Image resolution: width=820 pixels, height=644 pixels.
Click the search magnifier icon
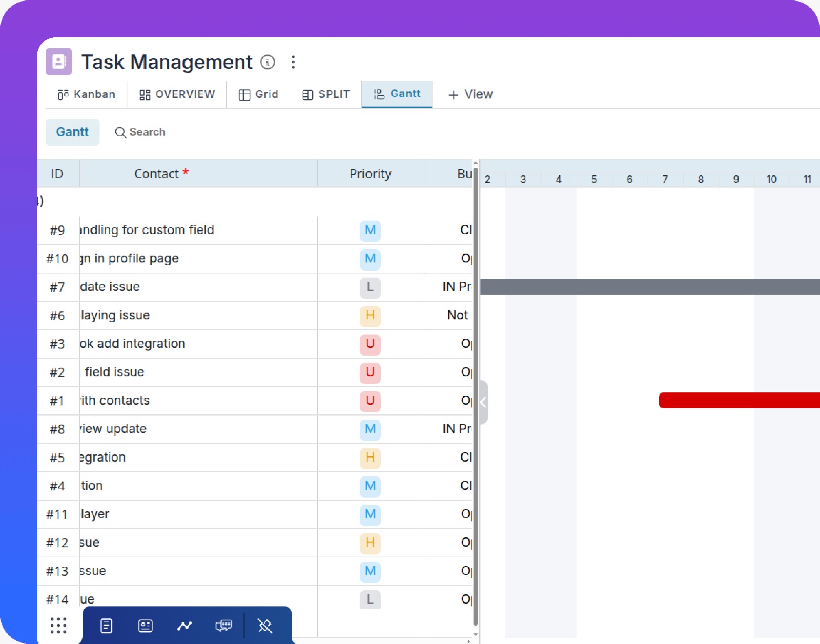(x=121, y=132)
